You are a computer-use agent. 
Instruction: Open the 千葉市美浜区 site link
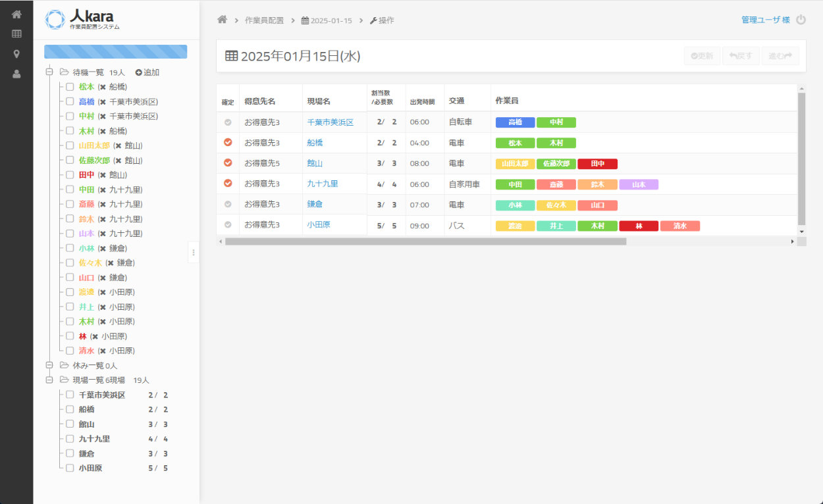coord(331,122)
